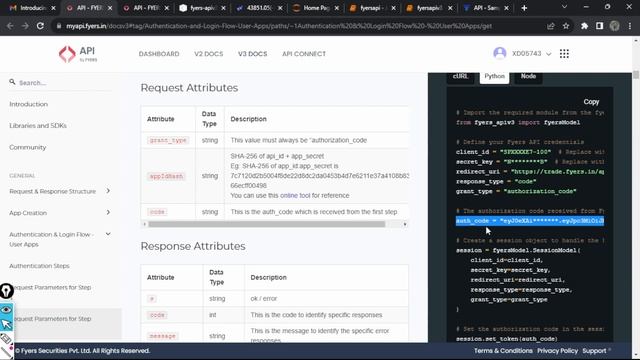
Task: Open Introduction in the sidebar
Action: click(29, 104)
